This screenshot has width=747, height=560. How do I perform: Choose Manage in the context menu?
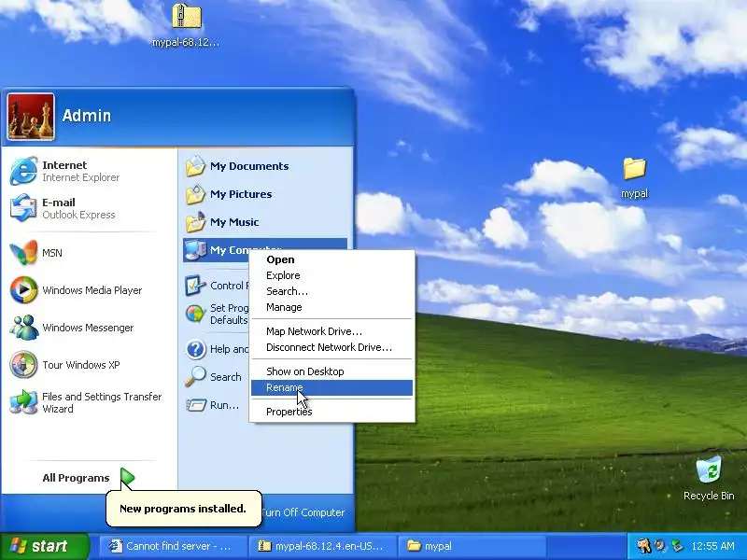click(331, 307)
